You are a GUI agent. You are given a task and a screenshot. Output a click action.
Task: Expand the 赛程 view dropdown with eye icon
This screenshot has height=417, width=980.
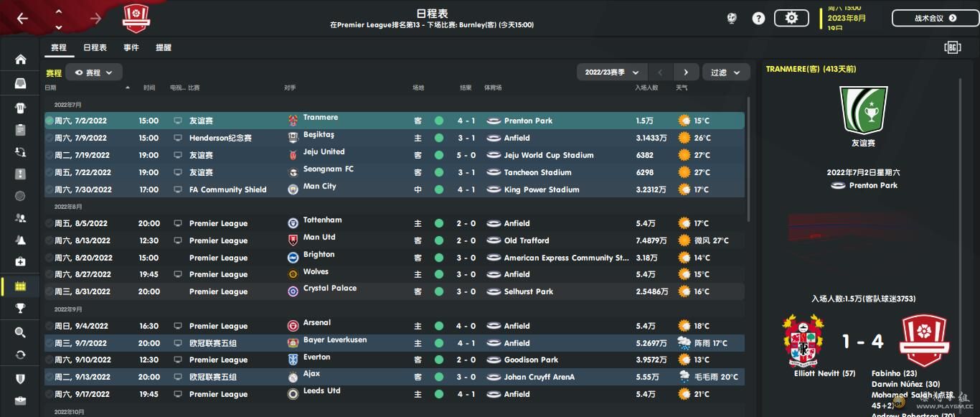94,72
